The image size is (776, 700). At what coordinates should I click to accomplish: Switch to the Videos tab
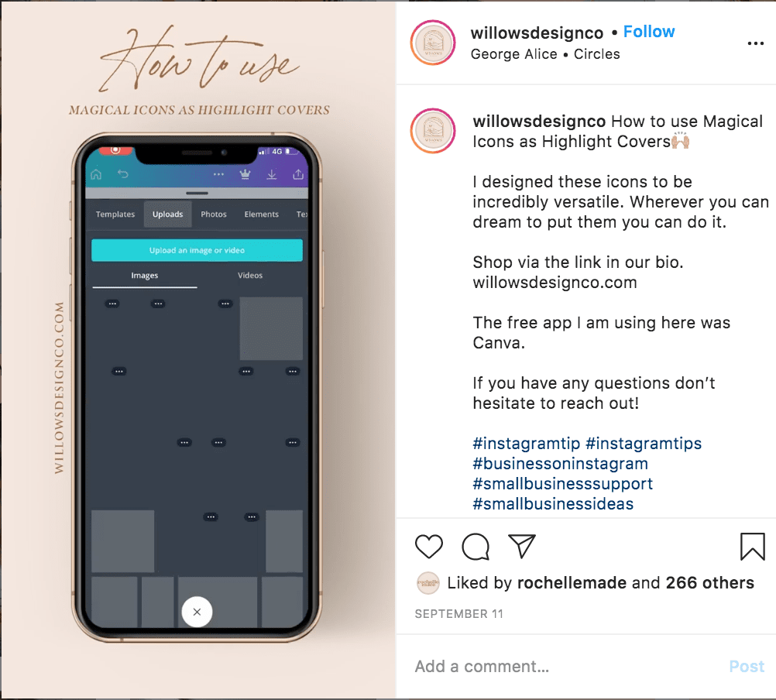(250, 275)
